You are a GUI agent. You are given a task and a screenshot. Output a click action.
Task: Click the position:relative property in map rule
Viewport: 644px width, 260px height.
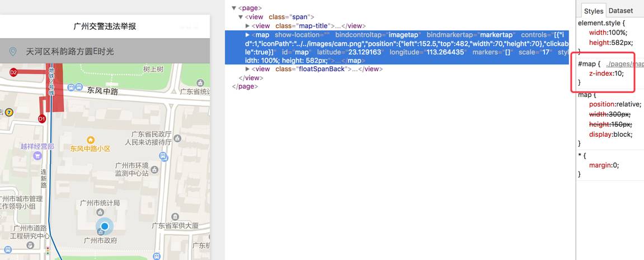pyautogui.click(x=615, y=104)
